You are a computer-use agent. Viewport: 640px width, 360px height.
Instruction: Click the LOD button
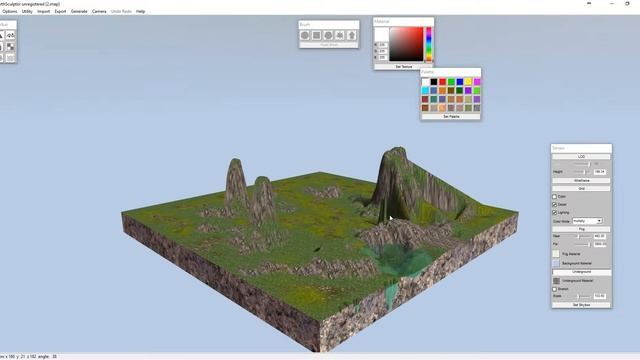(x=582, y=157)
